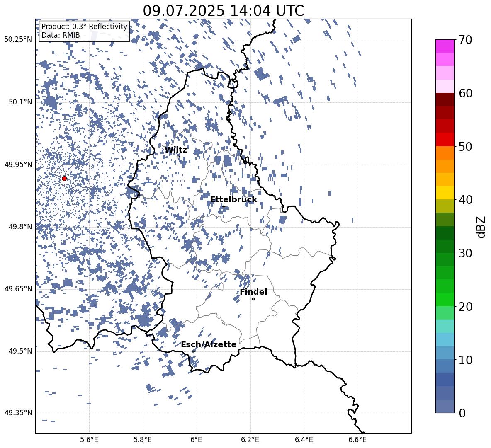The image size is (491, 448).
Task: Click the 50.1°N latitude label
Action: point(20,102)
